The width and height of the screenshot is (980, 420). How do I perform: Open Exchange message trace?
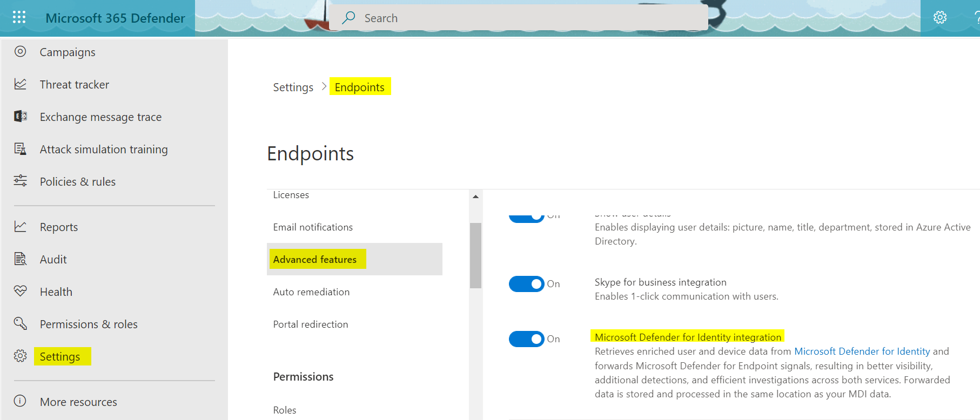tap(100, 117)
